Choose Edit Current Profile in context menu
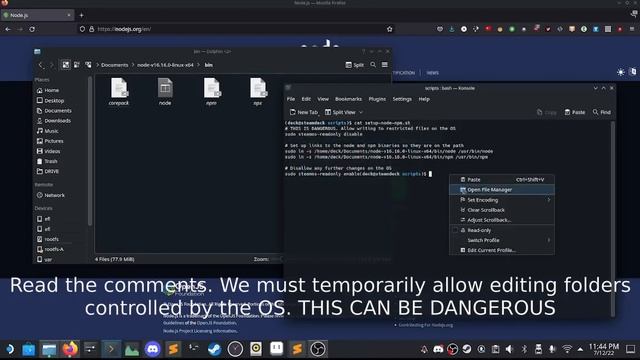640x360 pixels. [x=502, y=250]
